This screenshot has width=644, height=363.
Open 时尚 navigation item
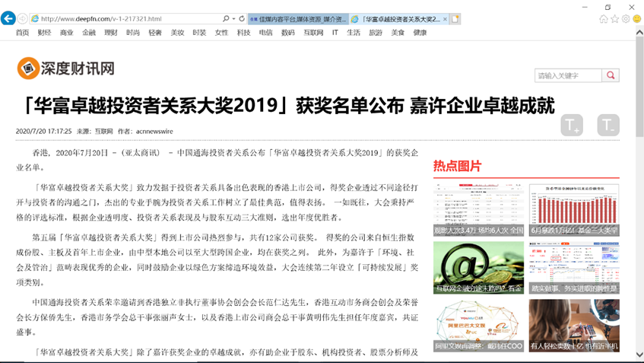click(x=133, y=33)
